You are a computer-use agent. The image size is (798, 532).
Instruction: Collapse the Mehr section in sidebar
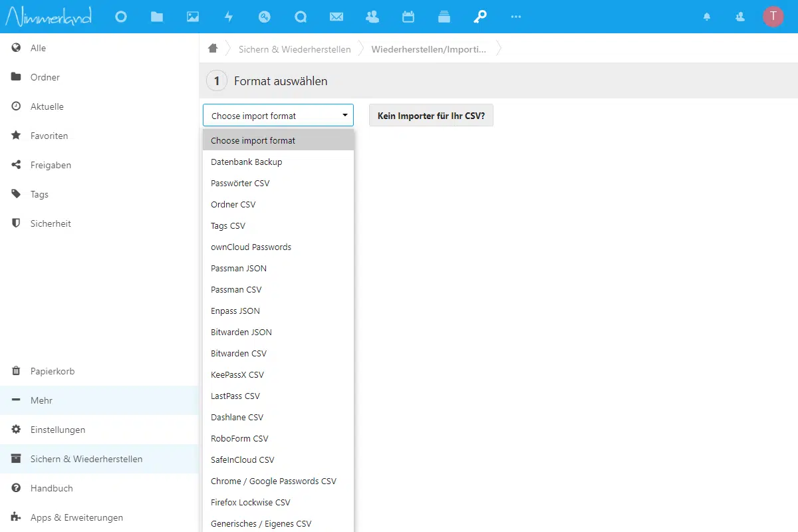[100, 400]
